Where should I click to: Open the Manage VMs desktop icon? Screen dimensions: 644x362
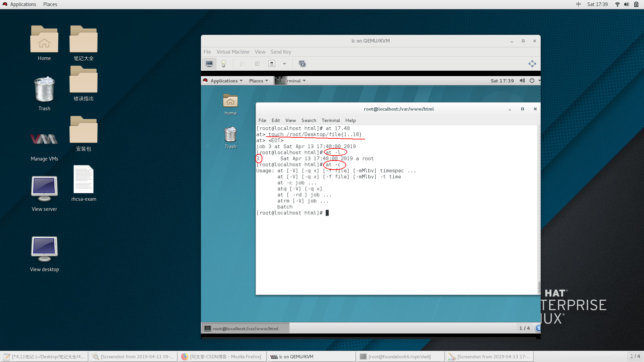[x=44, y=145]
